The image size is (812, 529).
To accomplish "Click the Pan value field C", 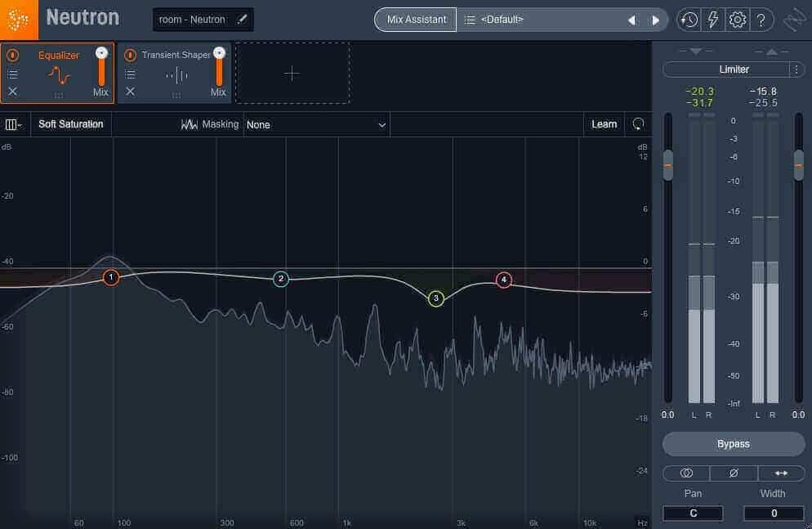I will tap(693, 513).
